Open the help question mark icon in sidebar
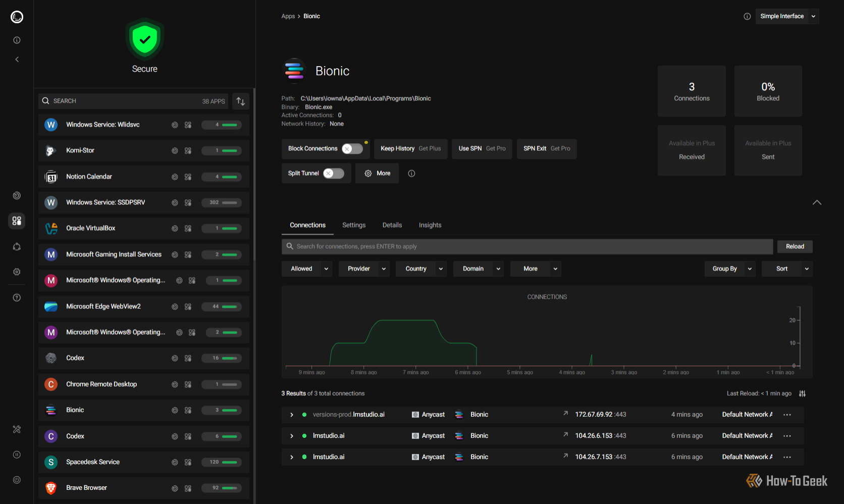844x504 pixels. (x=17, y=298)
